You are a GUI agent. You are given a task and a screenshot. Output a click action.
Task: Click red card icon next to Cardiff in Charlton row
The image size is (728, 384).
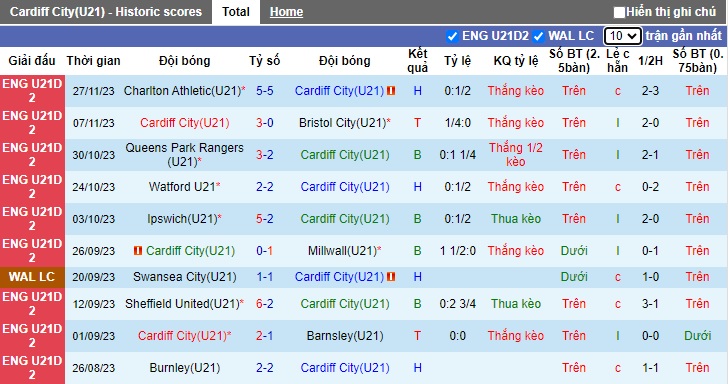point(391,91)
